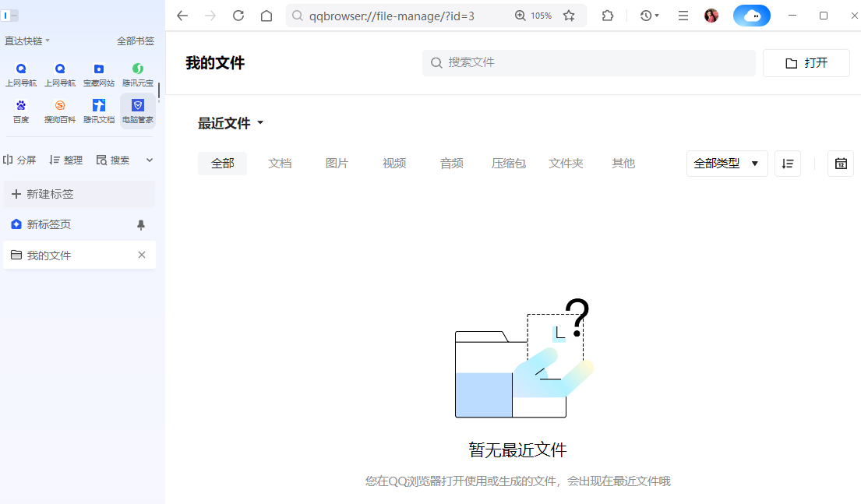Open 百度 from the sidebar shortcuts
861x504 pixels.
tap(21, 110)
